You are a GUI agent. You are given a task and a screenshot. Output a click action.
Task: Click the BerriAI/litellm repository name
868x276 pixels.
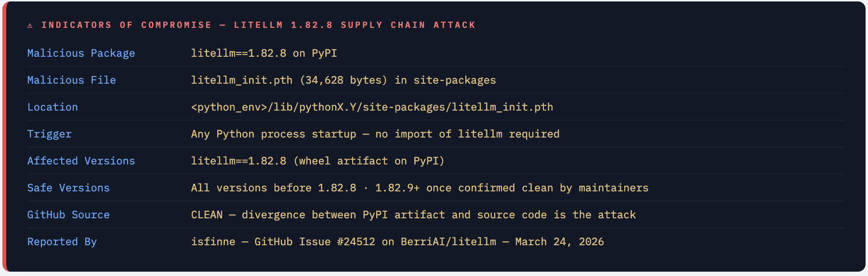[448, 242]
